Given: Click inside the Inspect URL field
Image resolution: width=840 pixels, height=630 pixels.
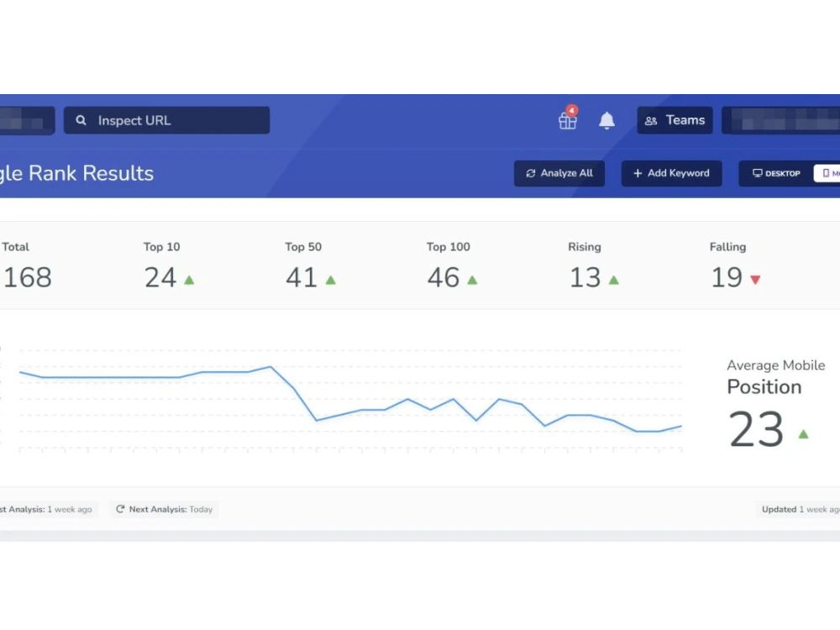Looking at the screenshot, I should (x=168, y=120).
